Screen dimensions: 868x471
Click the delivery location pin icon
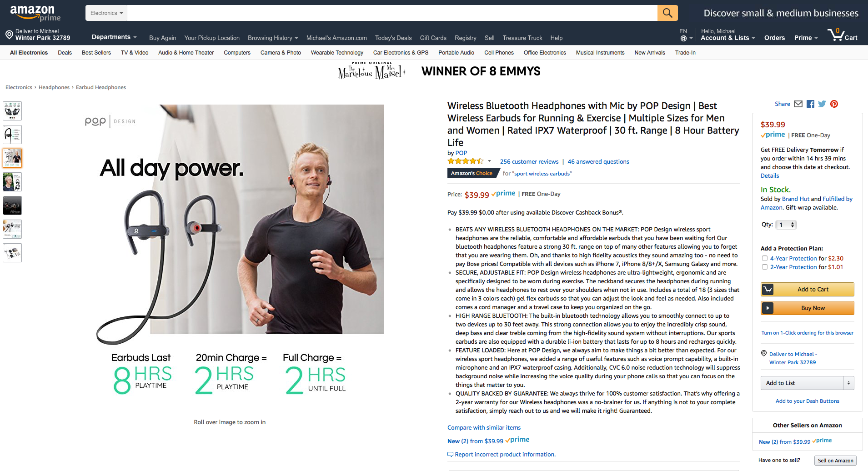9,35
